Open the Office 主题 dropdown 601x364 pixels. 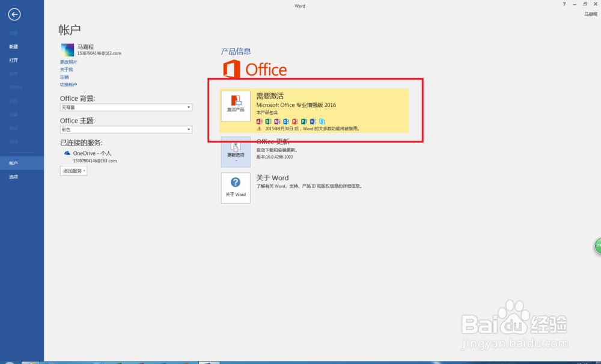(189, 129)
